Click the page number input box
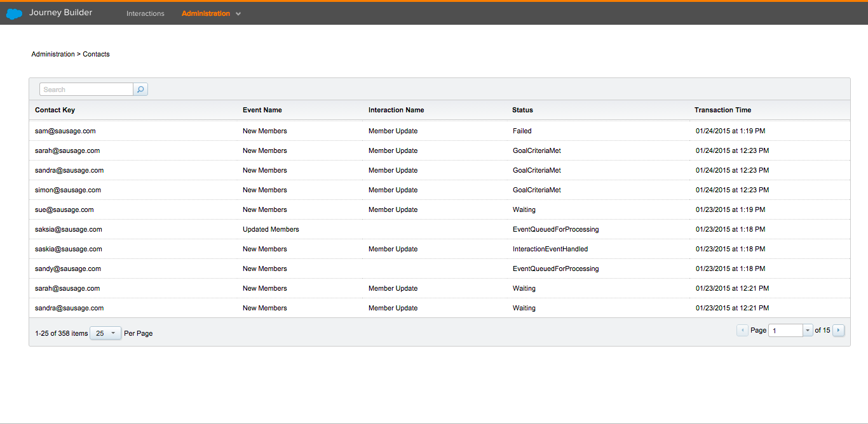Image resolution: width=868 pixels, height=424 pixels. (785, 330)
